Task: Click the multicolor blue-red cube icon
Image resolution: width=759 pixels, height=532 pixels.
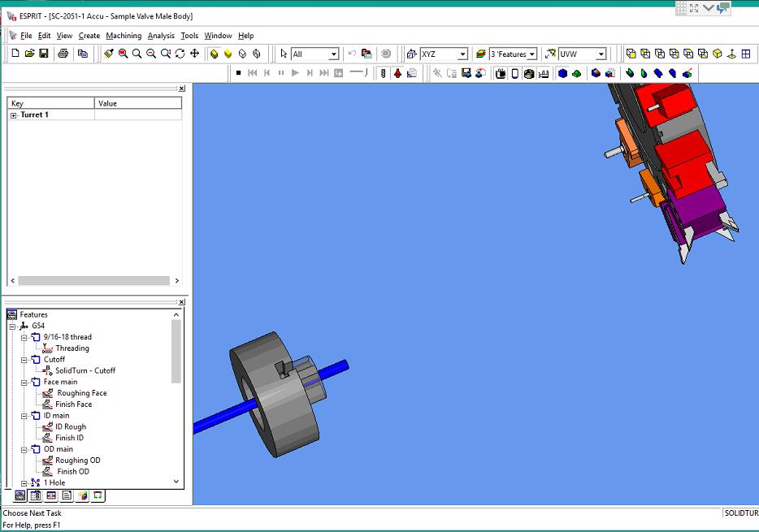Action: click(x=596, y=74)
